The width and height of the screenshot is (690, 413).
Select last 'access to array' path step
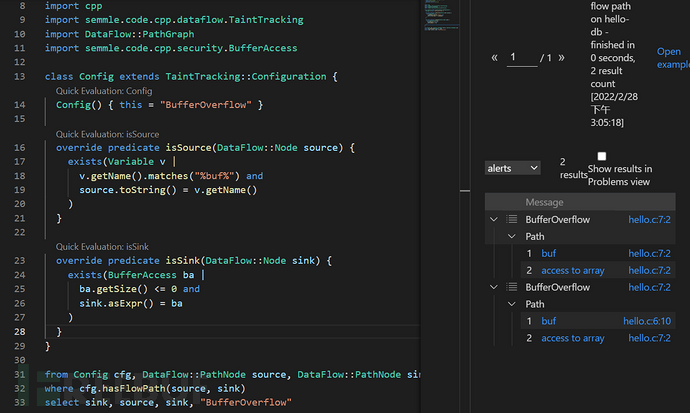[572, 338]
